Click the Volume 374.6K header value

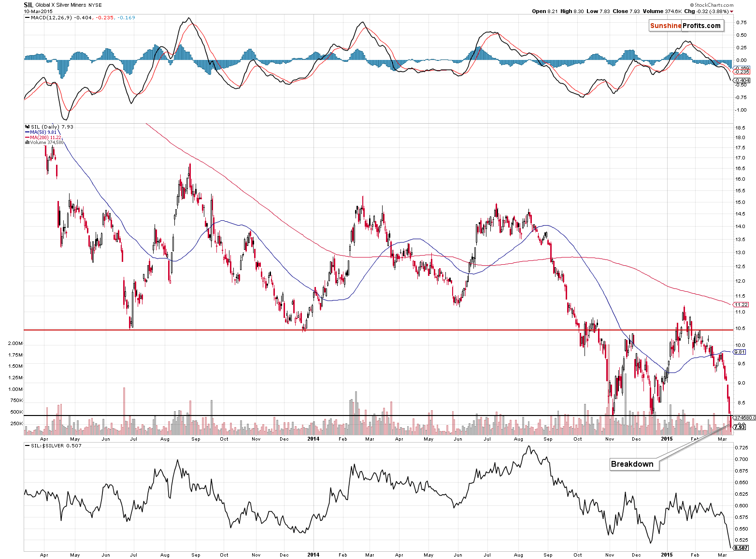click(x=662, y=11)
